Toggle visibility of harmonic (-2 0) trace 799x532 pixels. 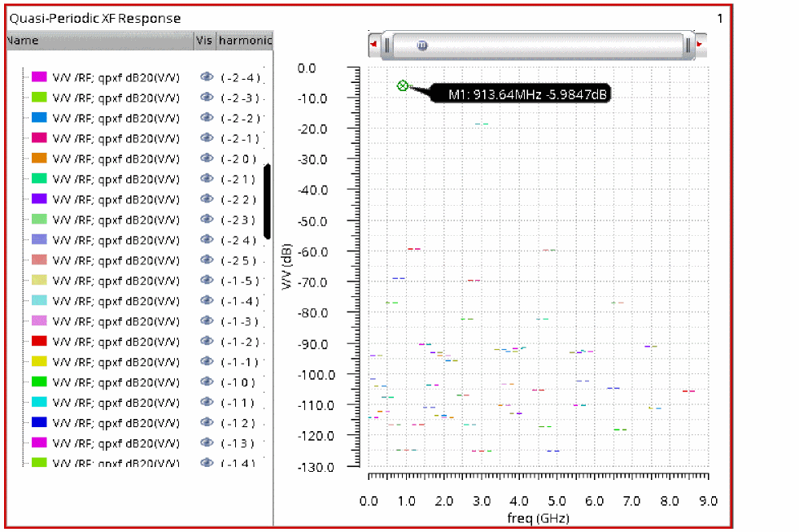[207, 159]
